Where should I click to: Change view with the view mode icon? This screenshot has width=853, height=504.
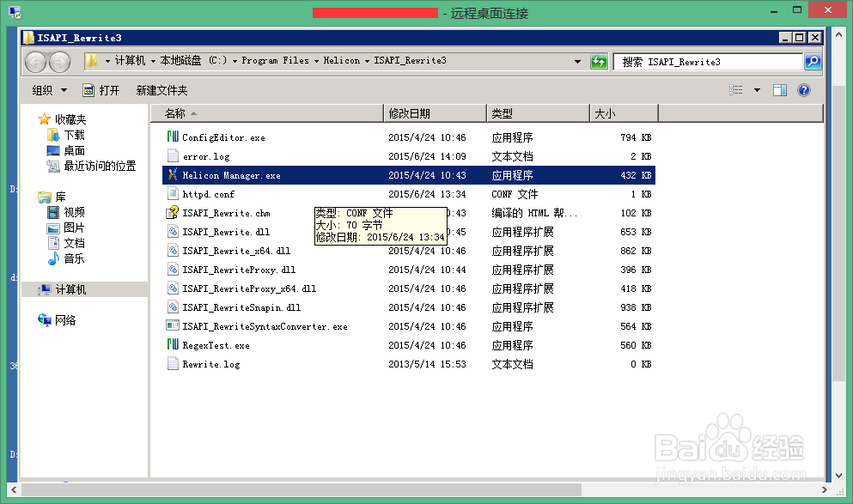[x=735, y=90]
